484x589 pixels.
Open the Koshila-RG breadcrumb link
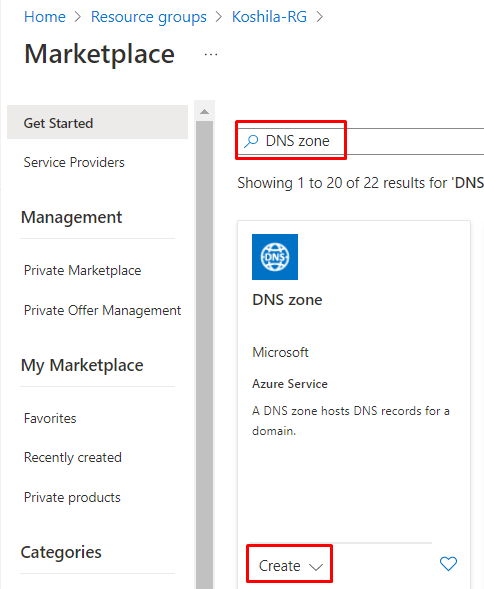click(x=269, y=17)
